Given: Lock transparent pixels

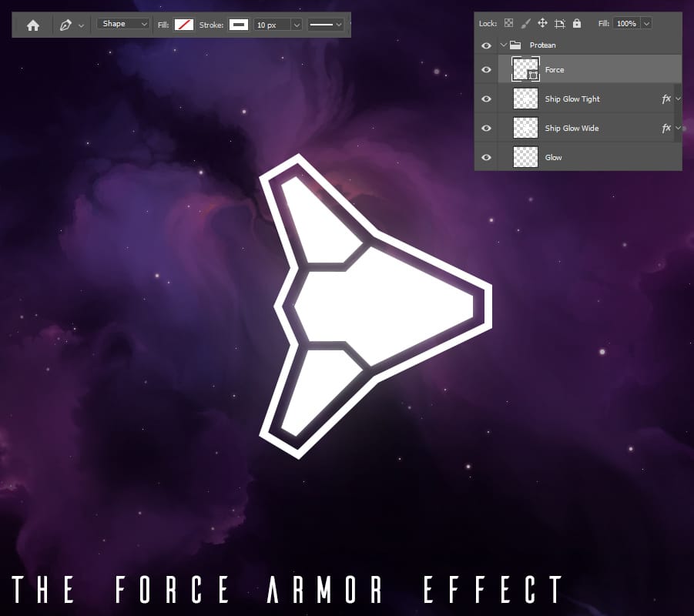Looking at the screenshot, I should pyautogui.click(x=509, y=23).
